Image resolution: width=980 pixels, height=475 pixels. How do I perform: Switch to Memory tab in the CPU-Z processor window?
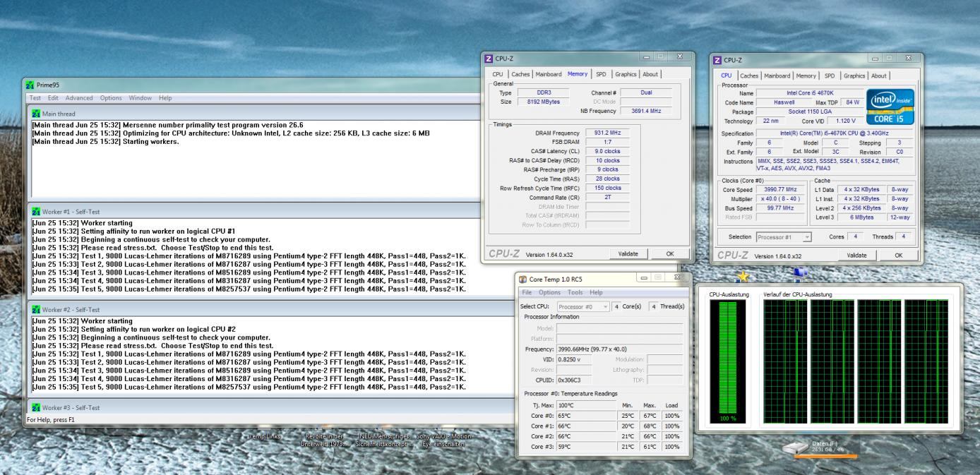pyautogui.click(x=807, y=76)
